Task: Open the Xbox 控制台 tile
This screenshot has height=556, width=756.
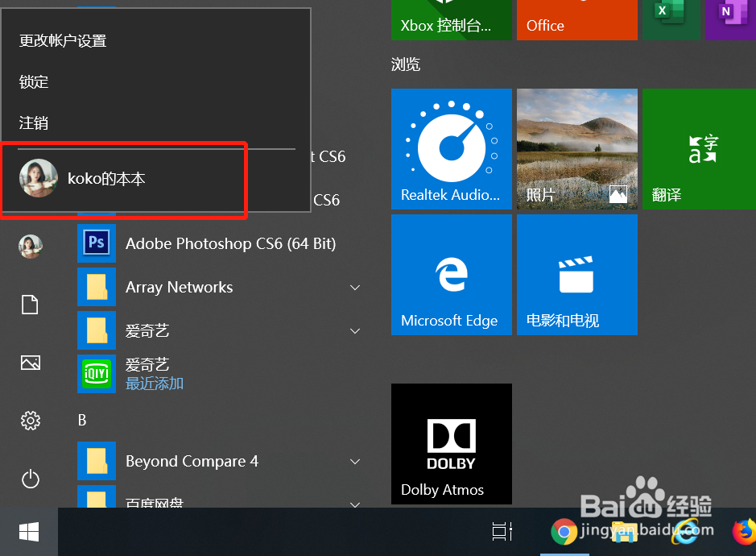Action: 452,20
